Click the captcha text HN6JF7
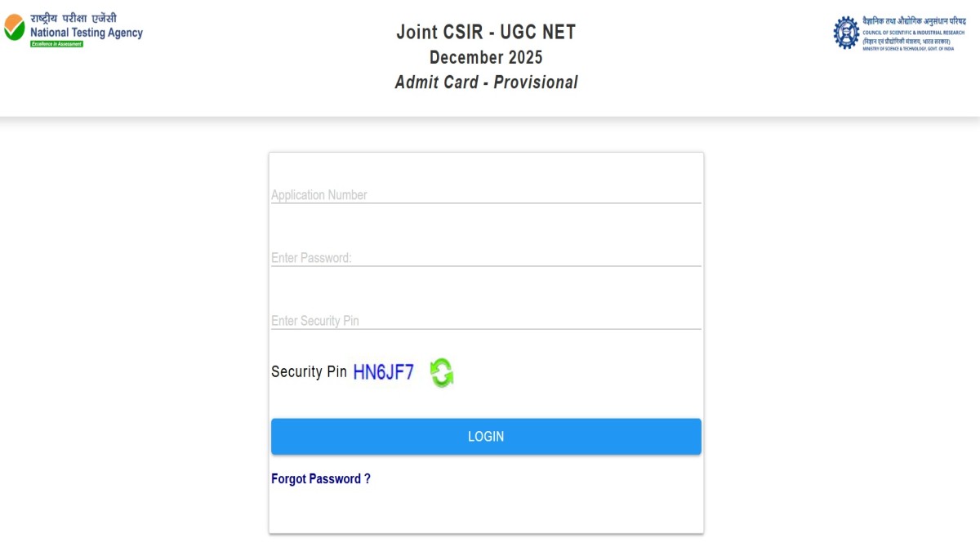This screenshot has height=551, width=980. click(382, 371)
